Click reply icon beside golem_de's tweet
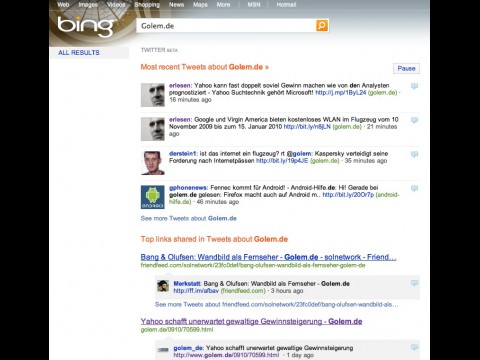This screenshot has width=480, height=360. 414,347
